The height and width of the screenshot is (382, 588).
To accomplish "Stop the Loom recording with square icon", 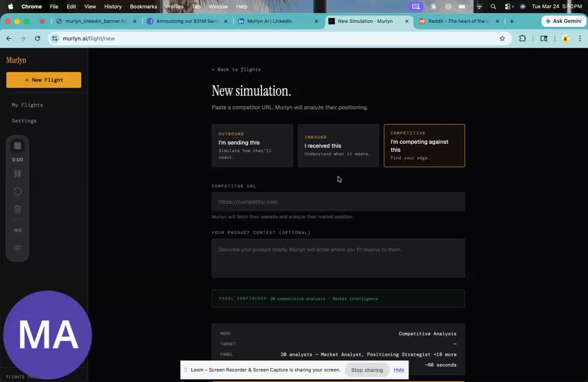I will tap(17, 146).
